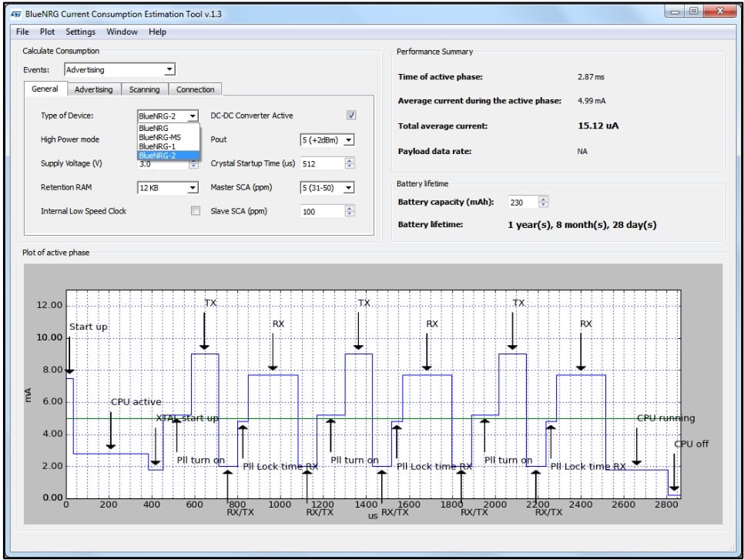Expand the Pout power level dropdown

pyautogui.click(x=327, y=140)
